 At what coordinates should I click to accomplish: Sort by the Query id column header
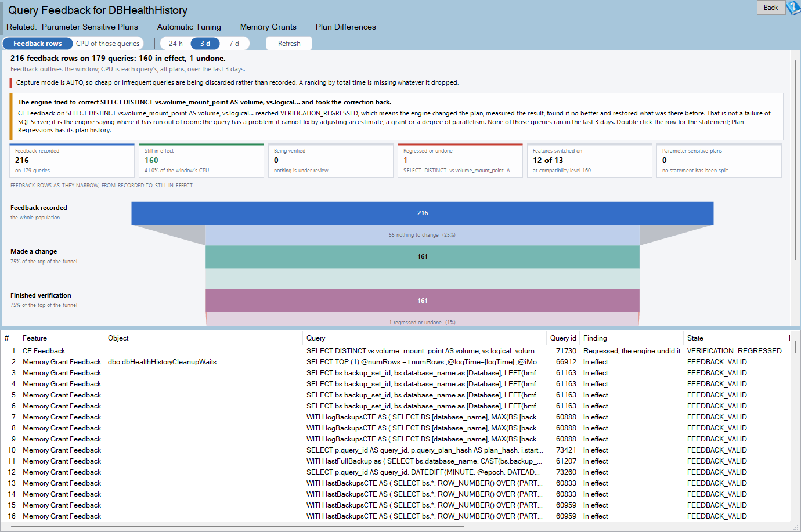pos(563,338)
